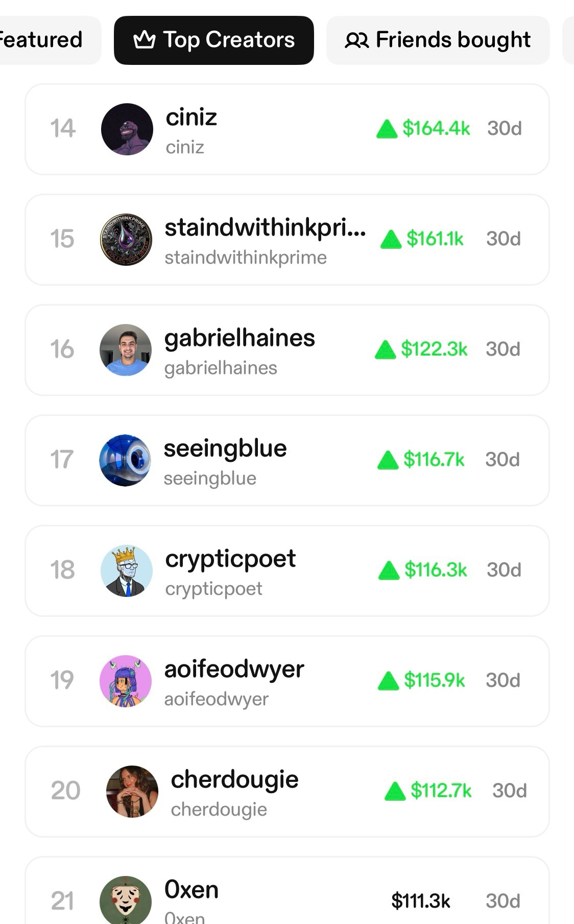Tap staindwithinkprime's round logo avatar
The width and height of the screenshot is (574, 924).
pyautogui.click(x=126, y=240)
